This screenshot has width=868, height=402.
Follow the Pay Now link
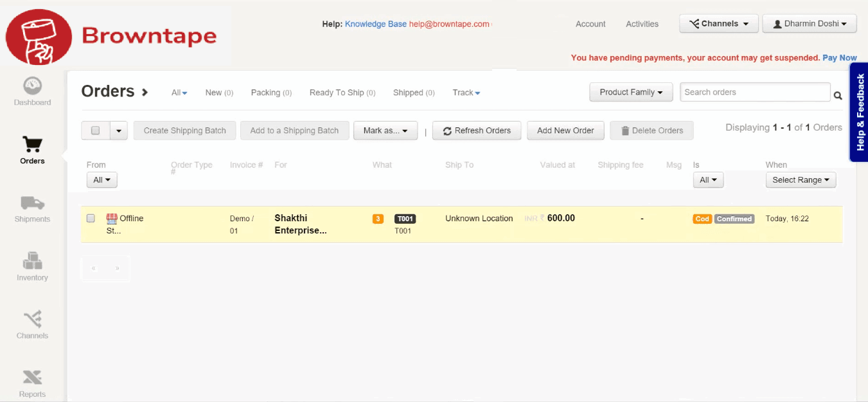pyautogui.click(x=839, y=58)
